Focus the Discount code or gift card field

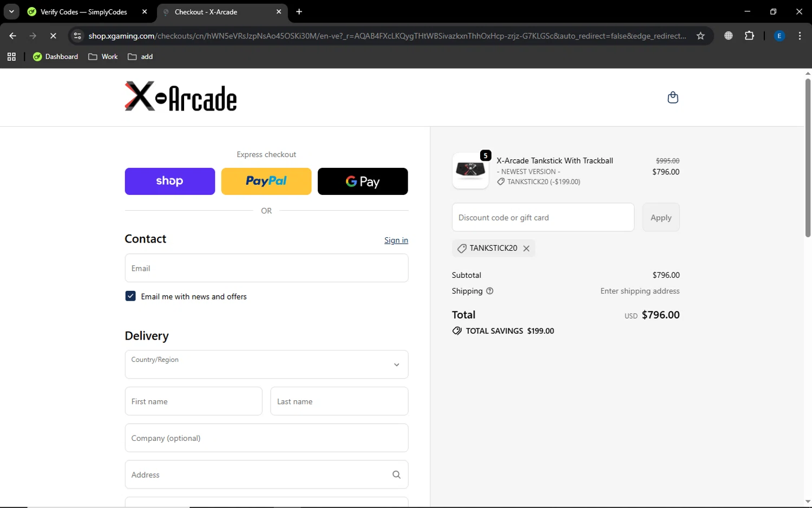[x=543, y=217]
